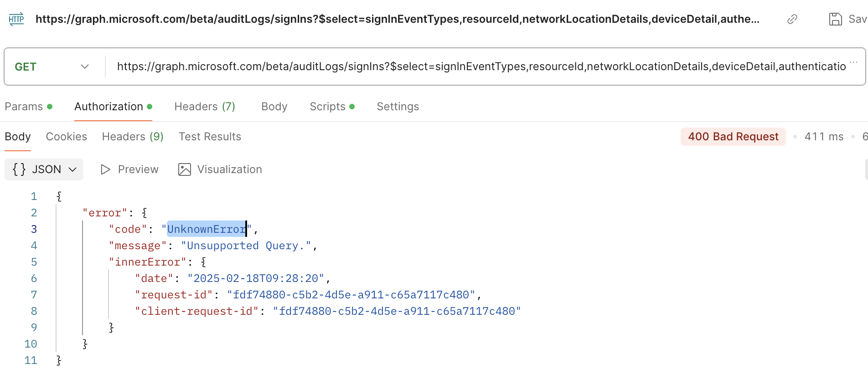This screenshot has height=379, width=868.
Task: Click the ellipsis icon in the URL bar
Action: tap(853, 62)
